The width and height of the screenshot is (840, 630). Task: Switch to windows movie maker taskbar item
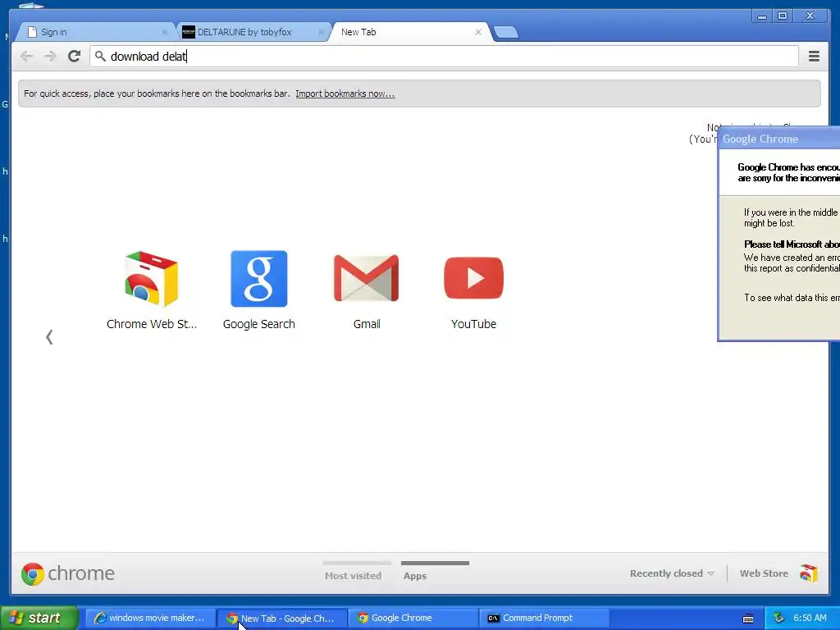[x=150, y=618]
